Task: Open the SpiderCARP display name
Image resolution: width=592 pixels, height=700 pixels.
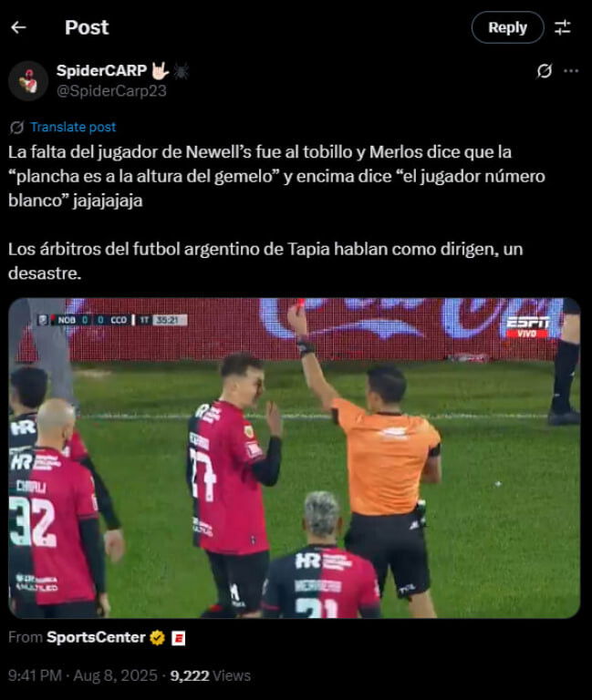Action: 101,70
